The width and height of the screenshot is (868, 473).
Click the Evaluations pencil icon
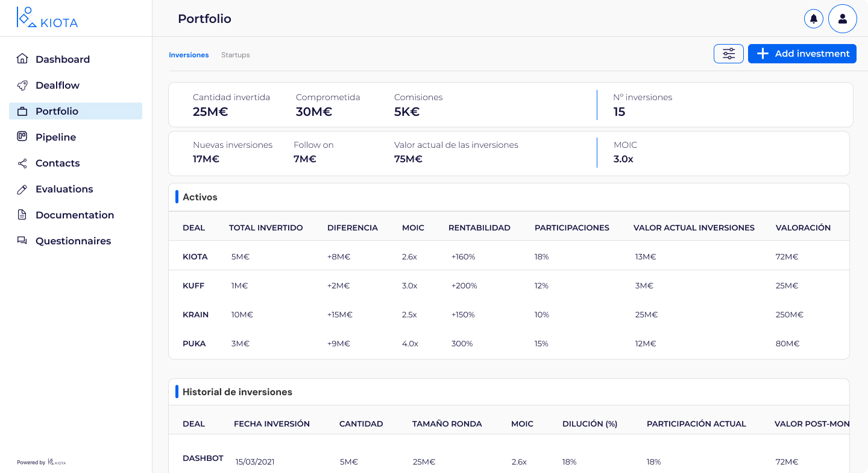(22, 189)
